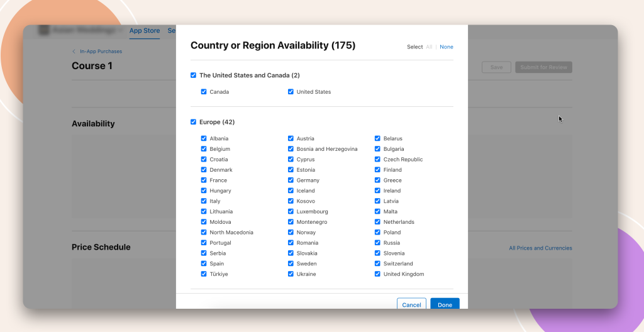644x332 pixels.
Task: Click the Save button behind the dialog
Action: 496,67
